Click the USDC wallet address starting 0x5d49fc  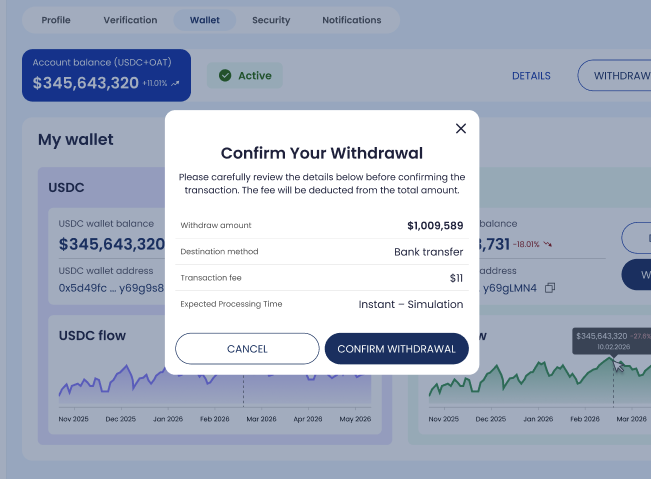click(110, 288)
